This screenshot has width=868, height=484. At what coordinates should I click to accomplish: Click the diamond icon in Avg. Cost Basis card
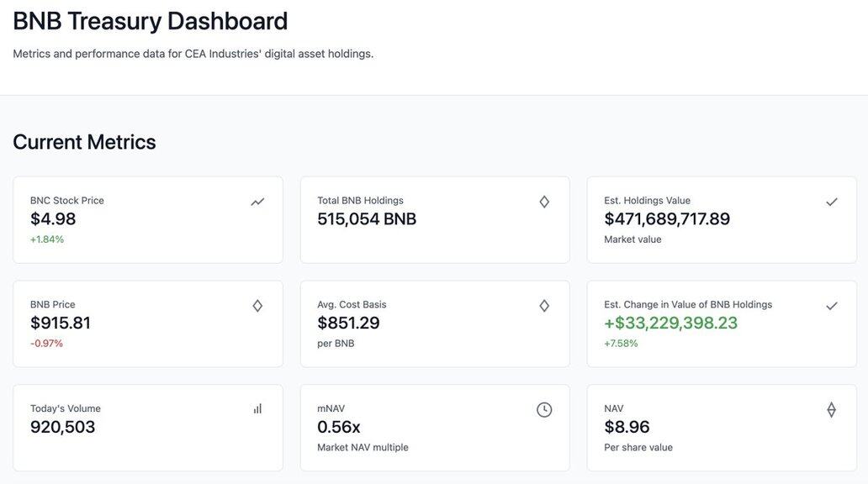click(x=544, y=306)
